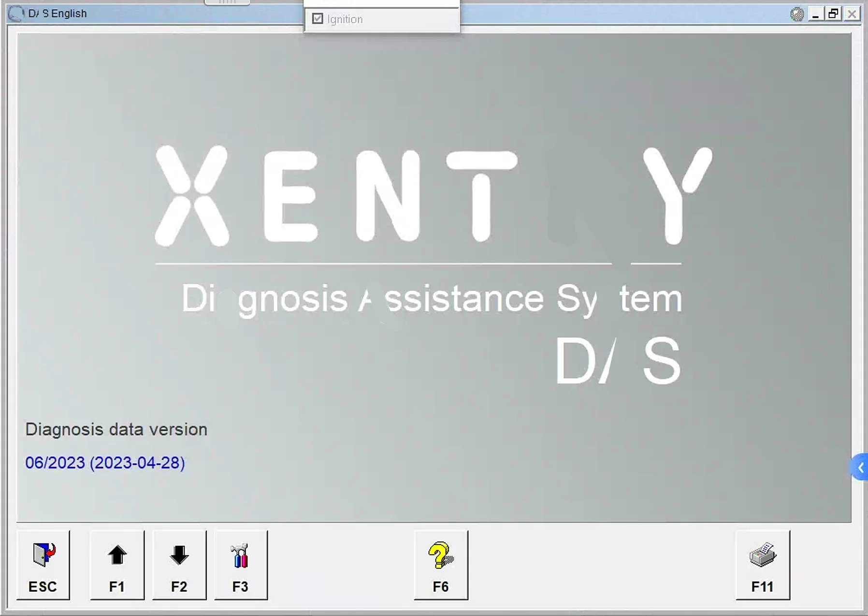
Task: Toggle the Ignition checkbox
Action: (318, 19)
